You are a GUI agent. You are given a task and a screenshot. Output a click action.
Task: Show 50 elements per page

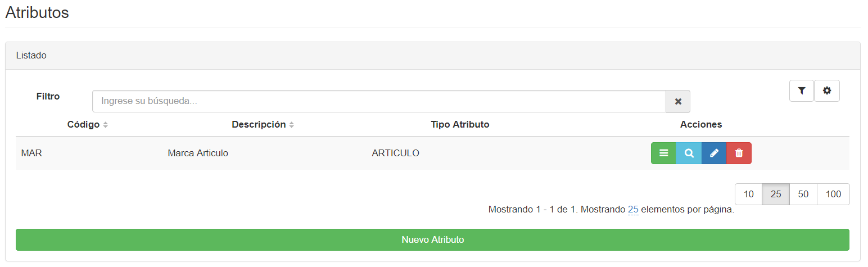803,194
